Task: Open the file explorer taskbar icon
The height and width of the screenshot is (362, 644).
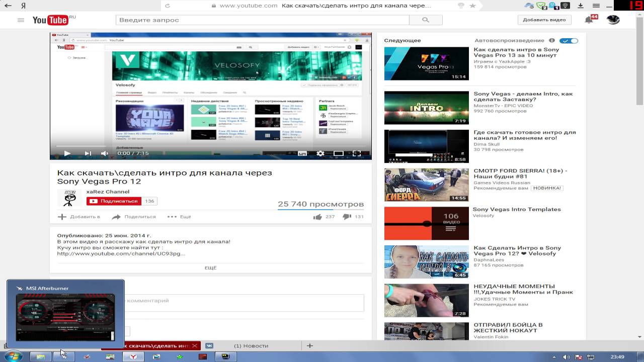Action: [x=41, y=356]
